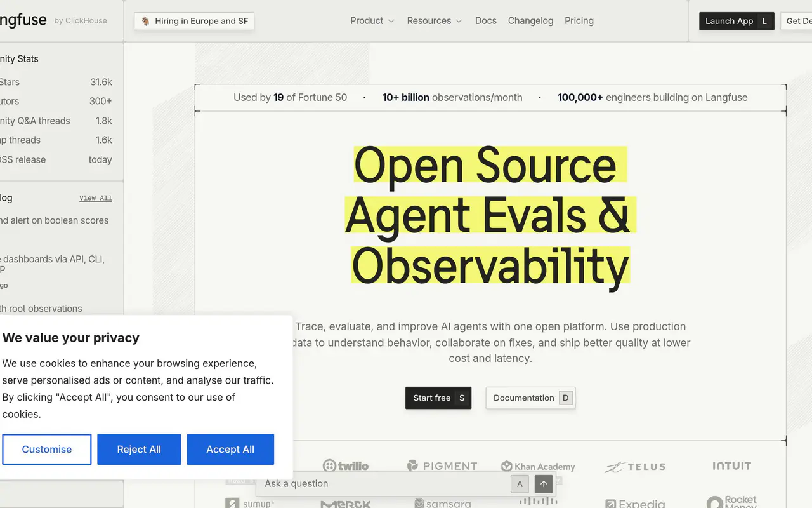The width and height of the screenshot is (812, 508).
Task: Accept All cookies
Action: 230,450
